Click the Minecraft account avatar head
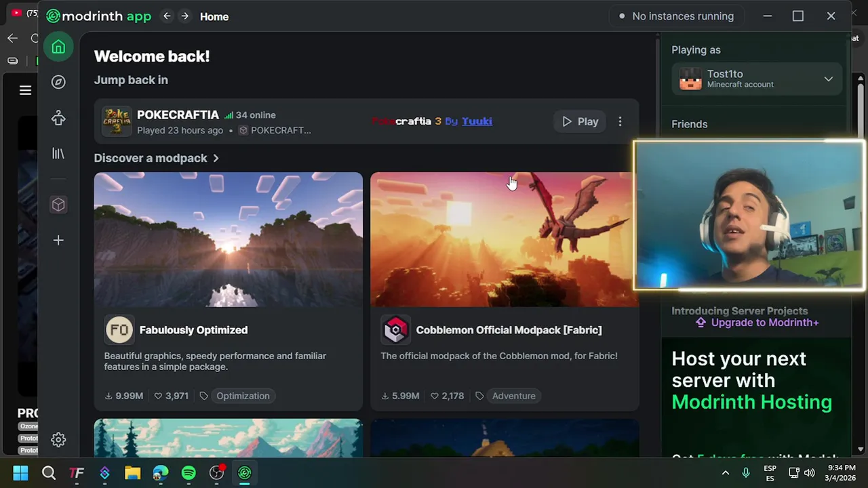Screen dimensions: 868x488 (x=690, y=79)
